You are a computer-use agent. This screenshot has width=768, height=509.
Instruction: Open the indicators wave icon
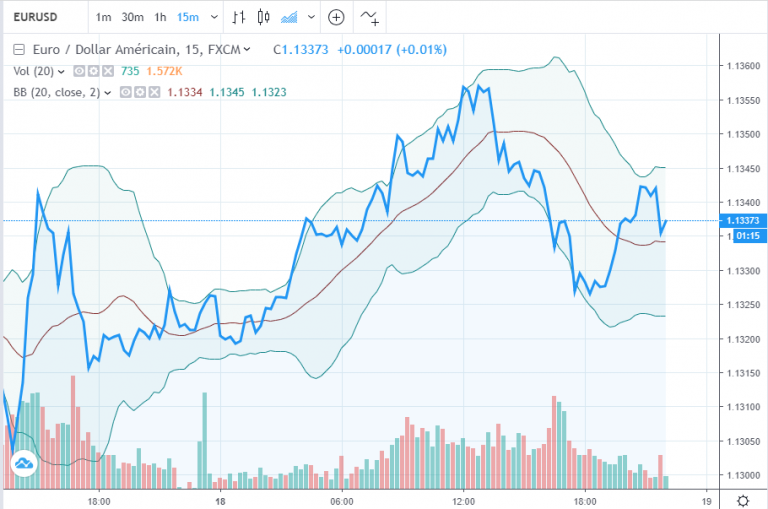[369, 18]
